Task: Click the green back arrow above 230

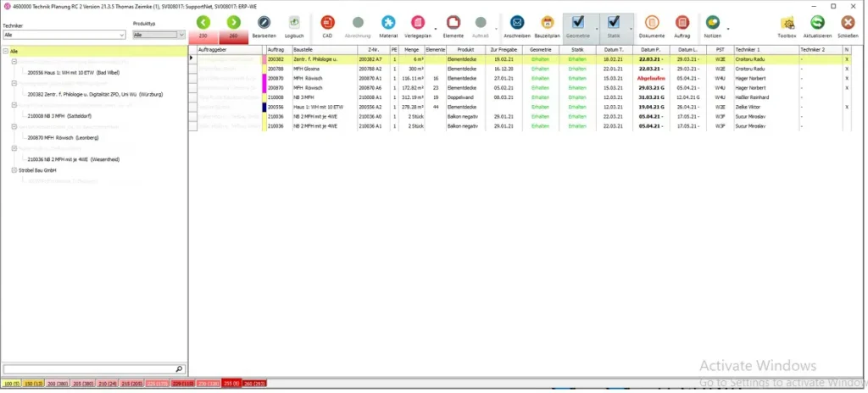Action: click(204, 23)
